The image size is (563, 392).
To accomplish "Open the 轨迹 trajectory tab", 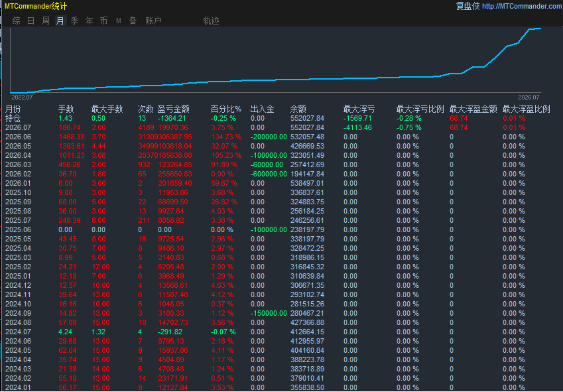I will (x=211, y=21).
